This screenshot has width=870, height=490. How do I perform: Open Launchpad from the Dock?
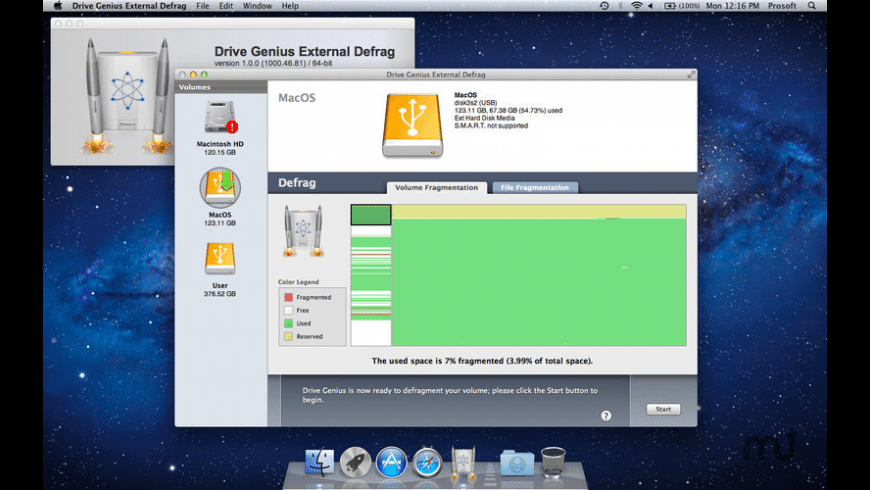click(x=355, y=462)
